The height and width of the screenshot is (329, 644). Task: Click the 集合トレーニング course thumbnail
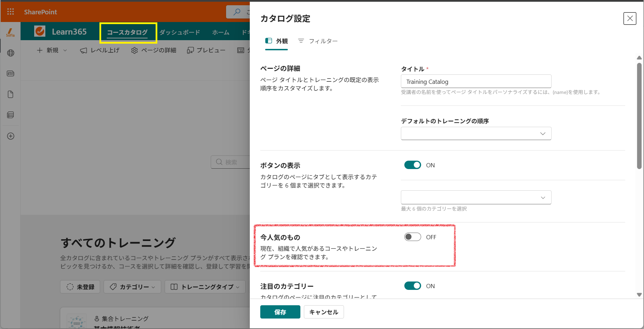(x=77, y=321)
